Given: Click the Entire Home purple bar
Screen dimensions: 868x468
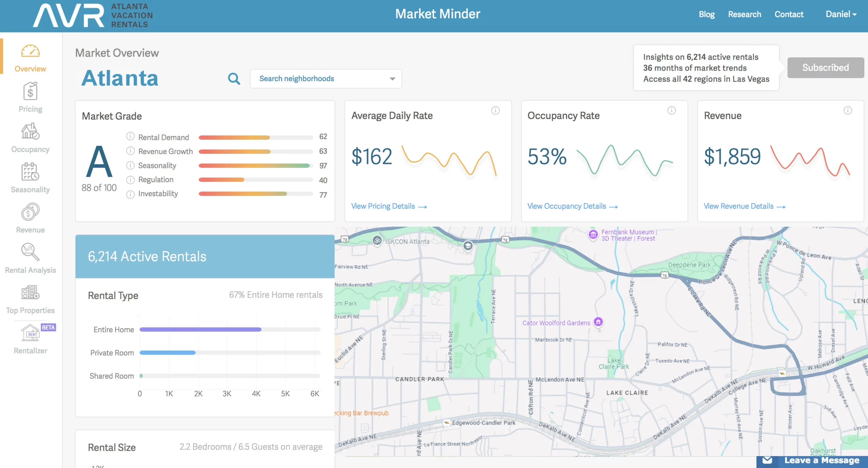Looking at the screenshot, I should click(200, 330).
